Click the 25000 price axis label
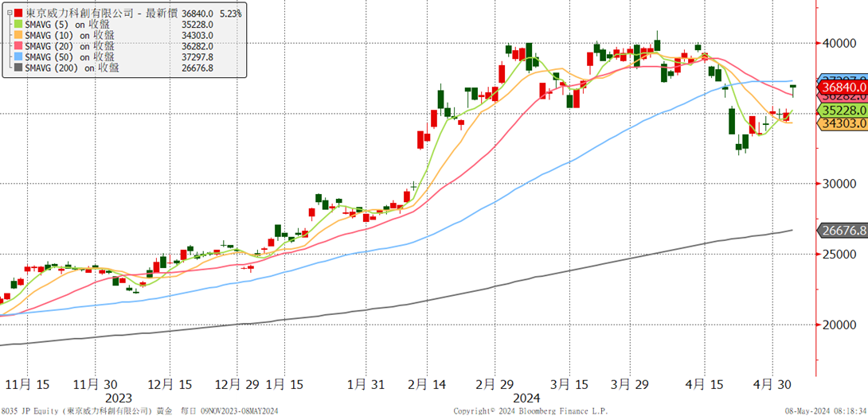Screen dimensions: 868x416 coord(840,255)
